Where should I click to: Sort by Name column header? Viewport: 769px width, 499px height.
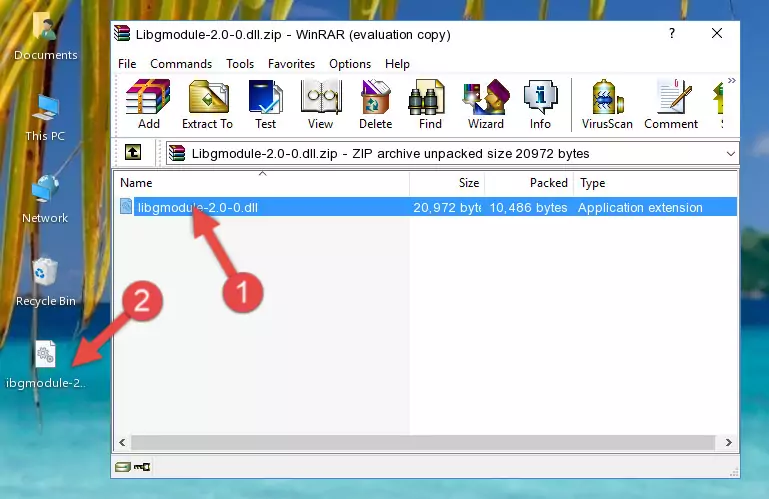point(262,183)
